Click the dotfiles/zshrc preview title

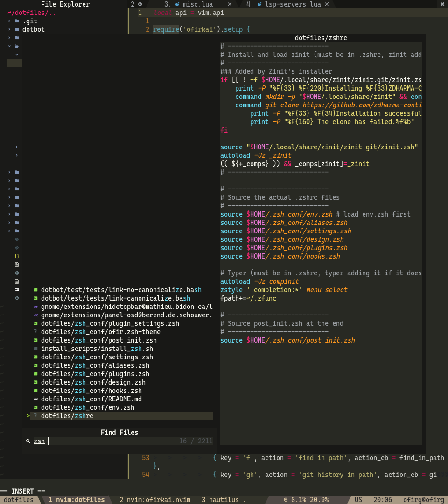click(x=321, y=38)
